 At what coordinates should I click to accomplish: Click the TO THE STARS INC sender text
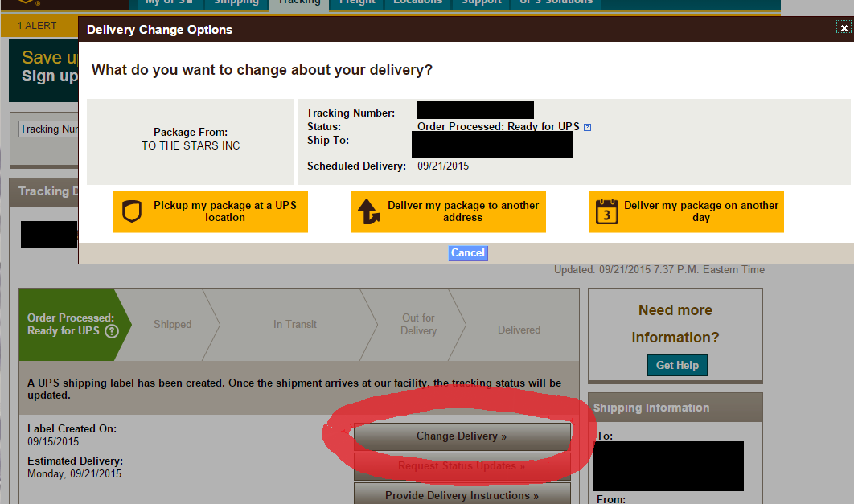tap(191, 145)
